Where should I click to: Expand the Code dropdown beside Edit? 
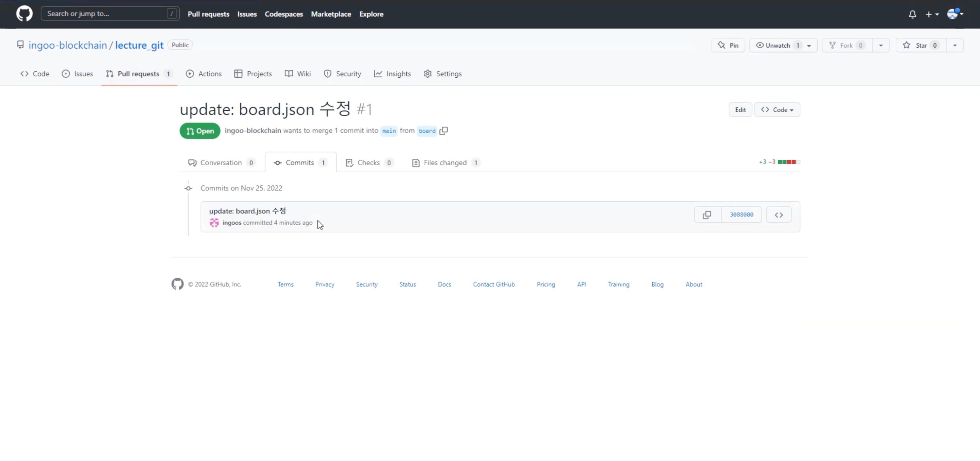point(777,110)
